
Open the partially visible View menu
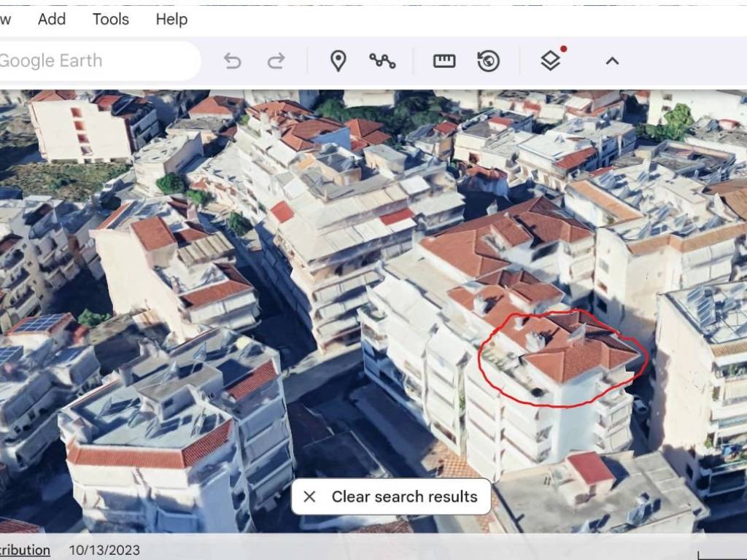5,20
